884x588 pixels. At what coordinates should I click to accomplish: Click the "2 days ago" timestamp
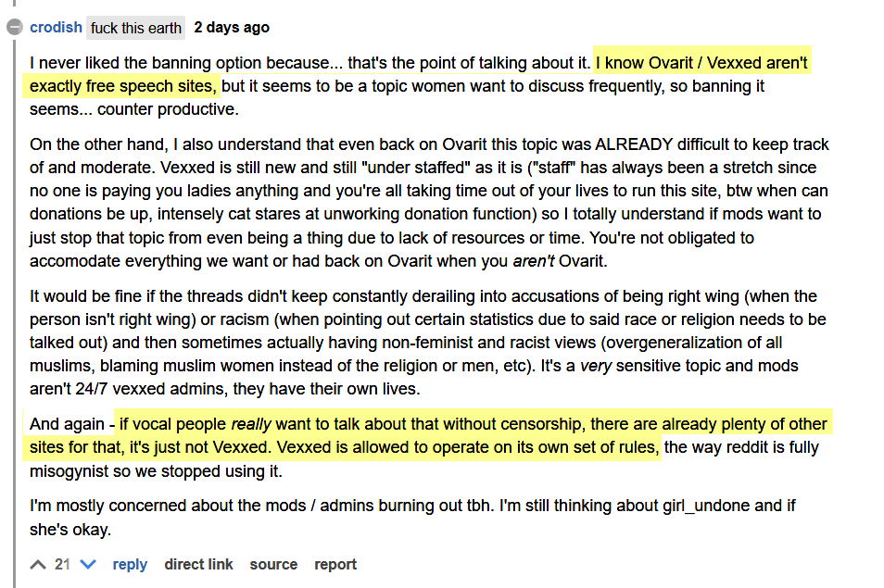(232, 27)
